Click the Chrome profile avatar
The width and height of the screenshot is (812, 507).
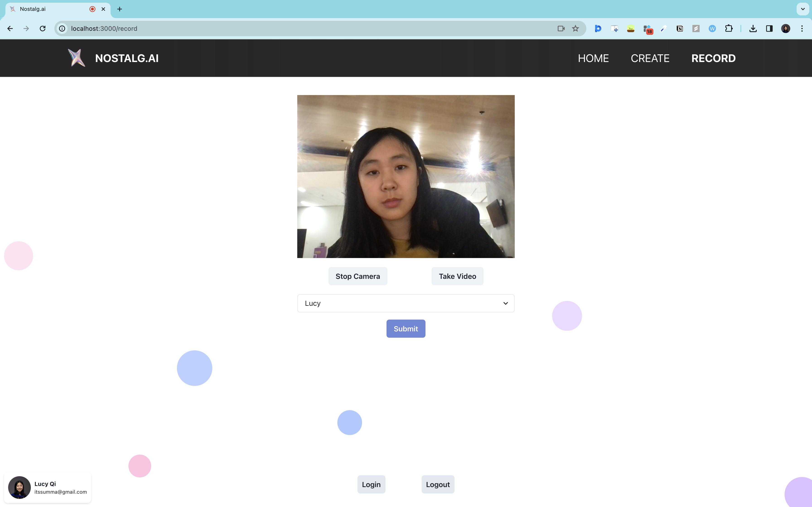pyautogui.click(x=785, y=29)
